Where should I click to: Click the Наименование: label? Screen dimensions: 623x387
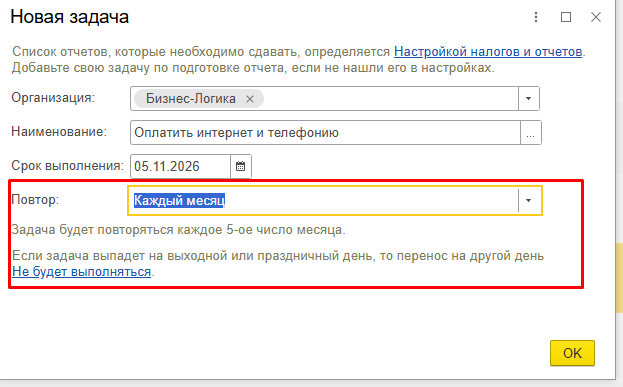point(59,132)
